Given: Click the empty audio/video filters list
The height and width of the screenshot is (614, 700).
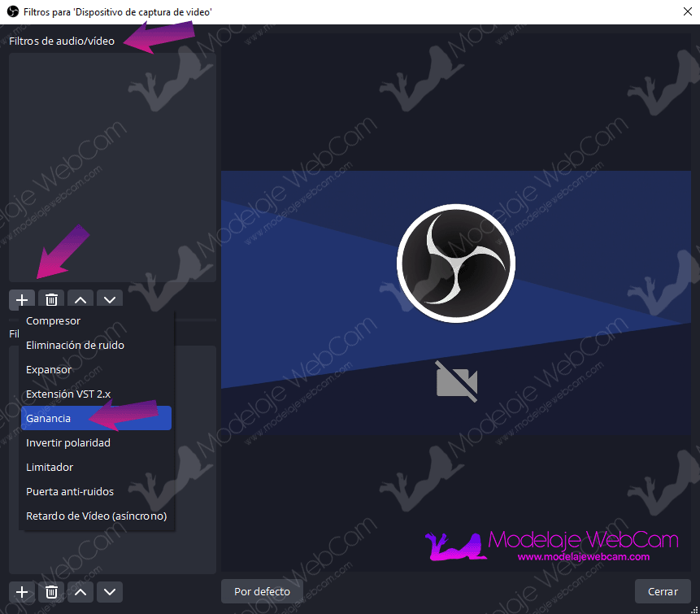Looking at the screenshot, I should (x=112, y=168).
